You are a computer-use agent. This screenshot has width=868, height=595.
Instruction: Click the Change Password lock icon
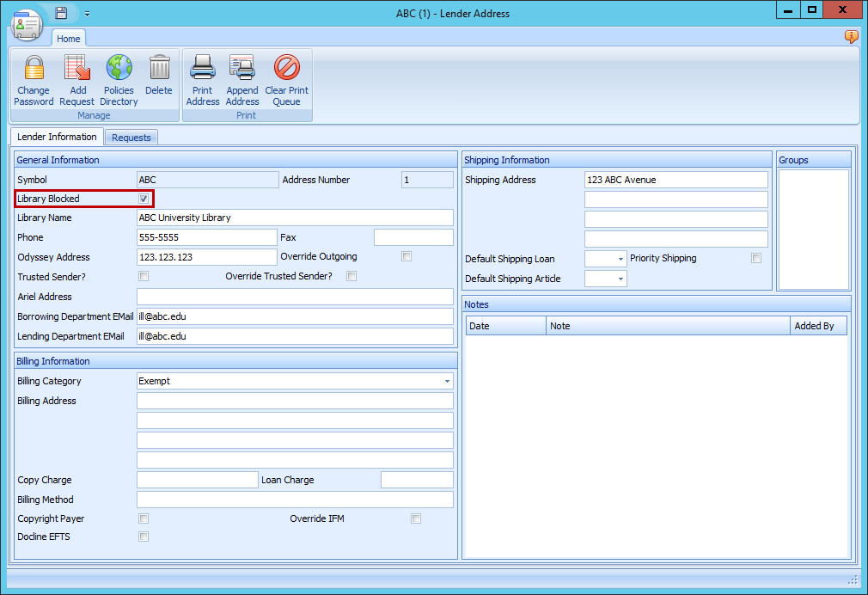tap(34, 69)
